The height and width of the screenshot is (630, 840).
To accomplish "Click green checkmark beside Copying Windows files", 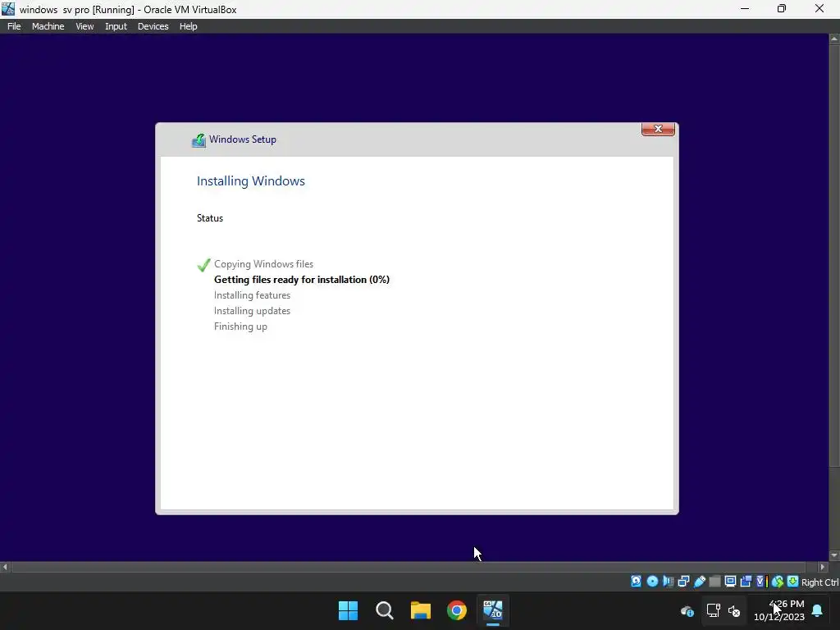I will point(203,265).
